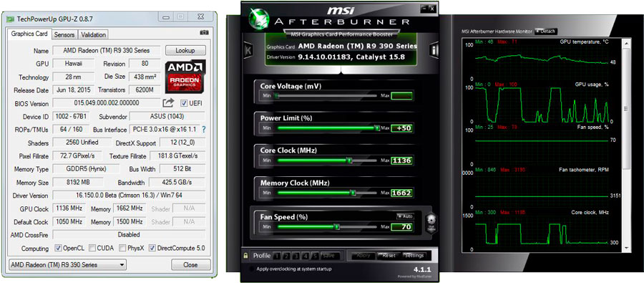Screen dimensions: 644x283
Task: Switch to the Sensors tab
Action: [64, 34]
